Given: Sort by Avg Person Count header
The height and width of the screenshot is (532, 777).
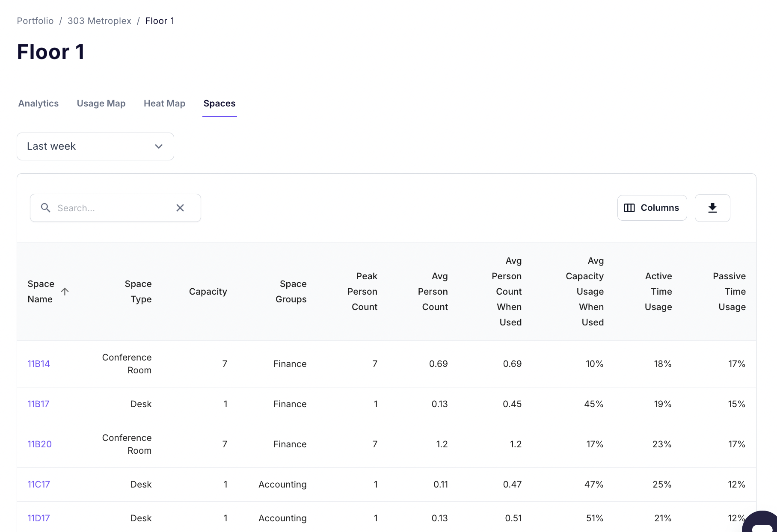Looking at the screenshot, I should 433,292.
